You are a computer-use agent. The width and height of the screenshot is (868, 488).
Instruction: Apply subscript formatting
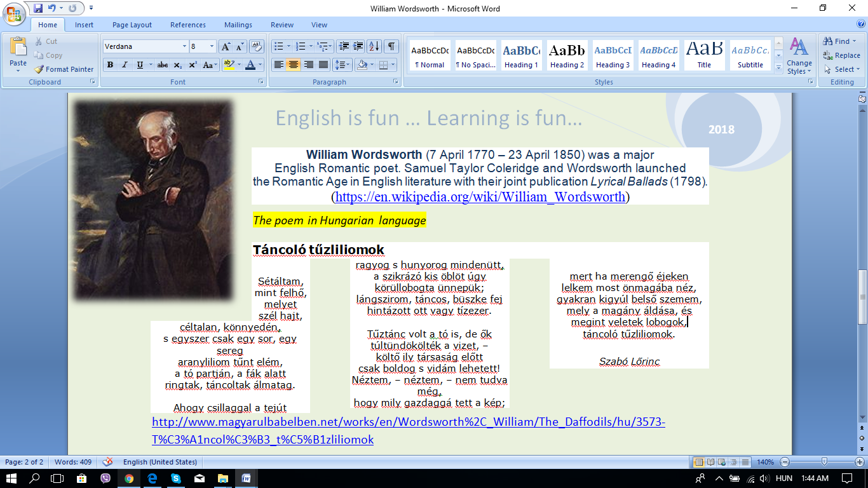pos(178,65)
